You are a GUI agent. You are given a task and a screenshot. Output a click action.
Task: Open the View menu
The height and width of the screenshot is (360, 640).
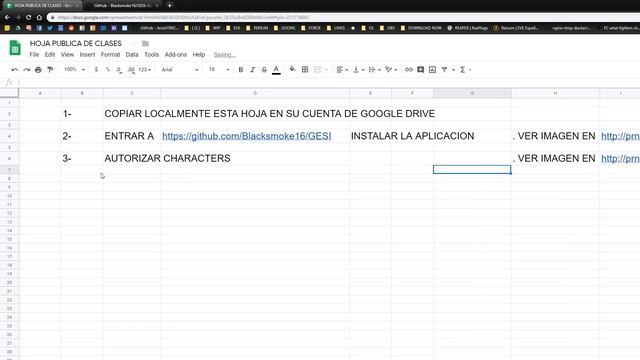(67, 55)
